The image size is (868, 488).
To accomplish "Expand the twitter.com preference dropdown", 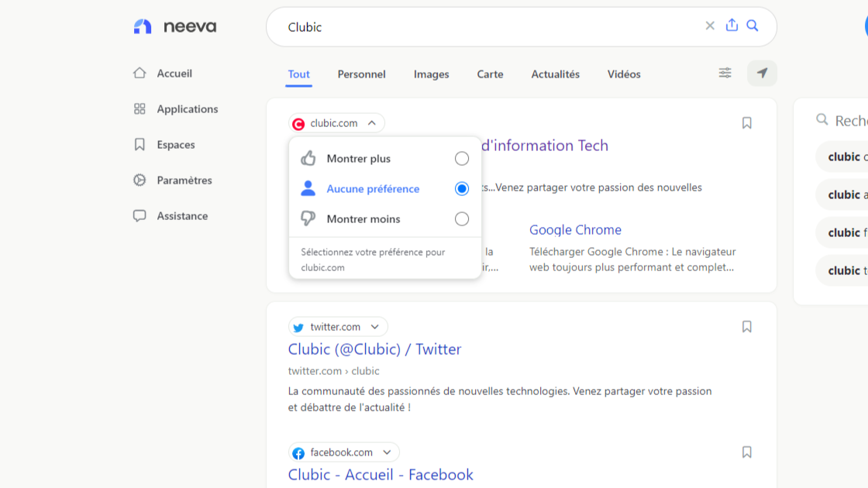I will coord(375,327).
